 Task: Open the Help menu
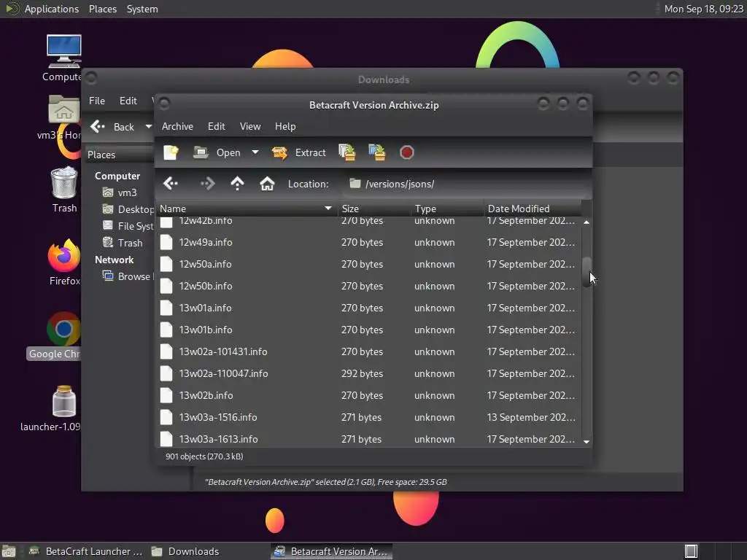[x=285, y=126]
